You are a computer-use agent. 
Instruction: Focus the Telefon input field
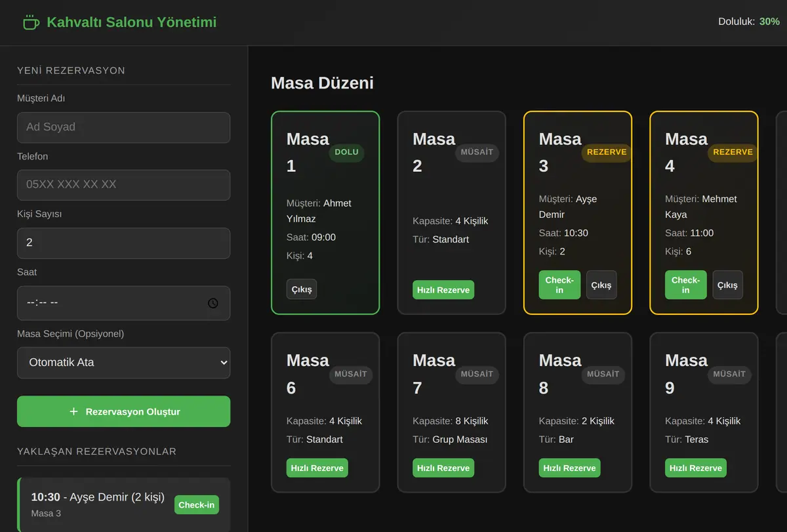pyautogui.click(x=123, y=185)
